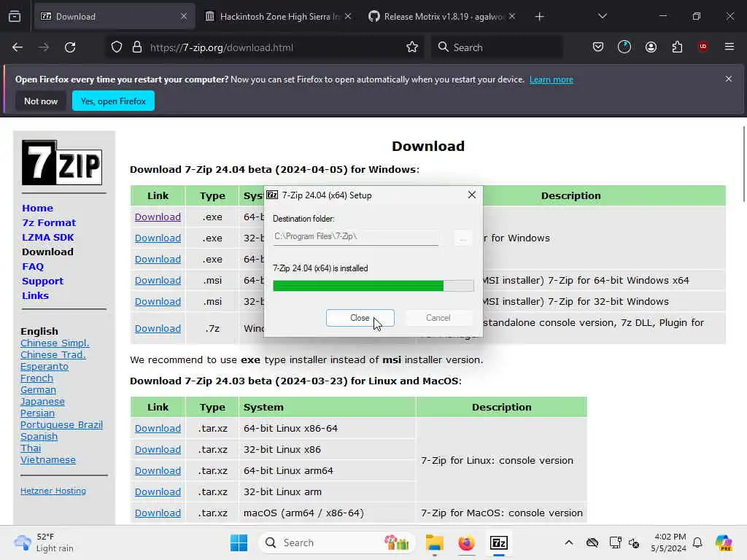The image size is (747, 560).
Task: Click the Firefox taskbar icon
Action: click(x=466, y=542)
